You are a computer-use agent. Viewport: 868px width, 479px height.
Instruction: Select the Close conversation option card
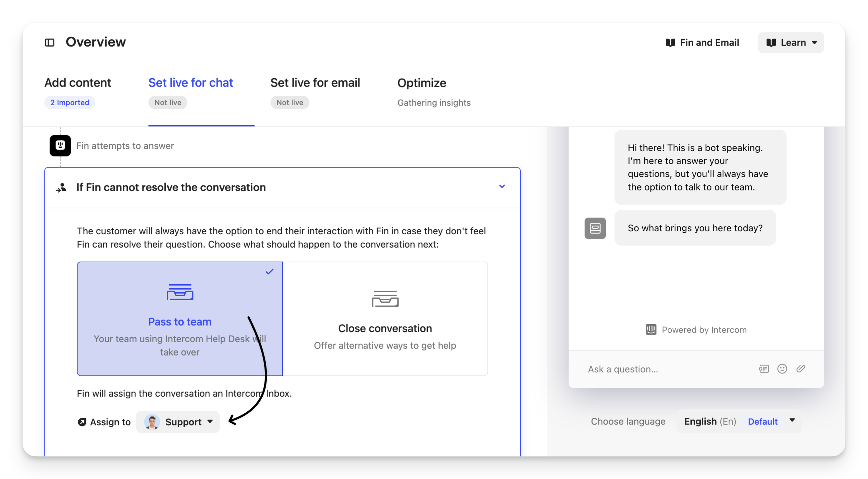(385, 319)
